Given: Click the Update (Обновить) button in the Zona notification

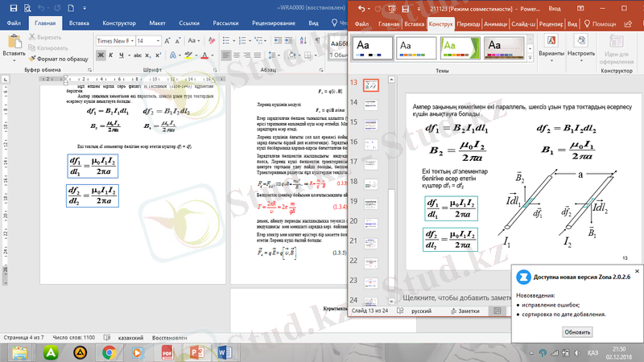Looking at the screenshot, I should 577,331.
